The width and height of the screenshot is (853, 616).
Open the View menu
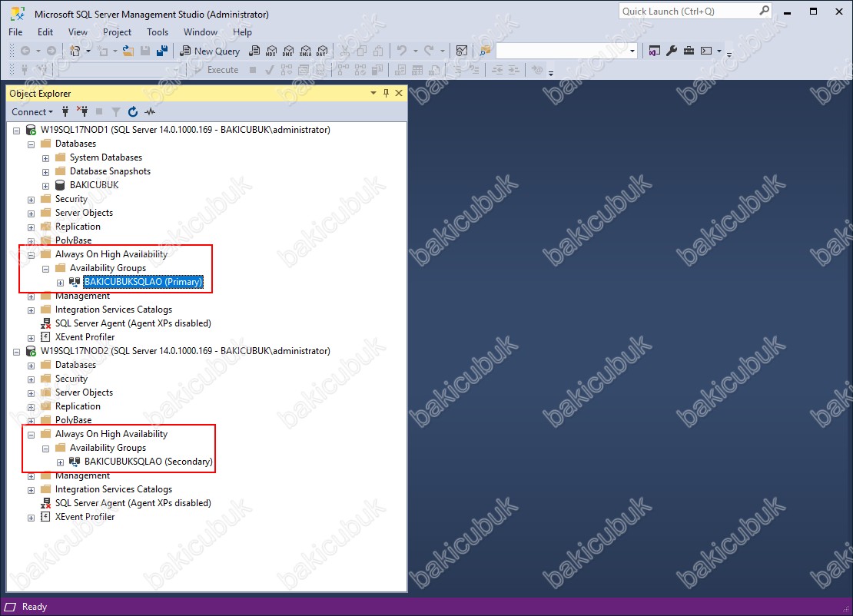pos(78,32)
